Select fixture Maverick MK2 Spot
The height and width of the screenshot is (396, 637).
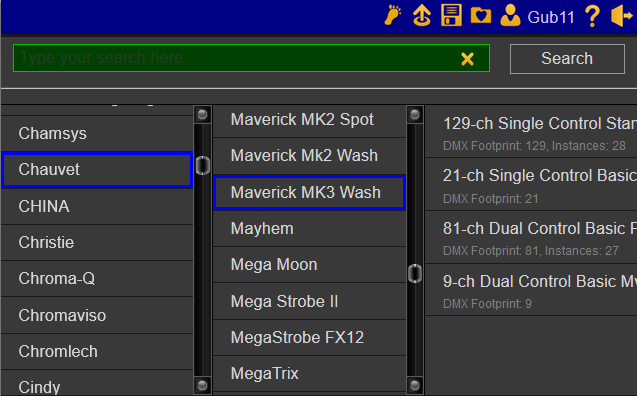click(x=310, y=120)
